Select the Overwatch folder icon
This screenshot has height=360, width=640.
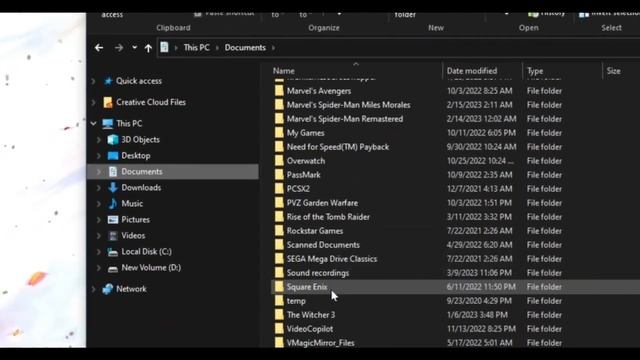[x=279, y=161]
